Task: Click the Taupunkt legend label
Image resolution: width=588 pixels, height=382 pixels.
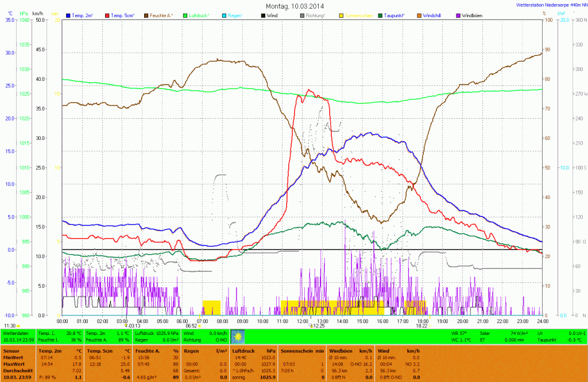Action: click(400, 15)
